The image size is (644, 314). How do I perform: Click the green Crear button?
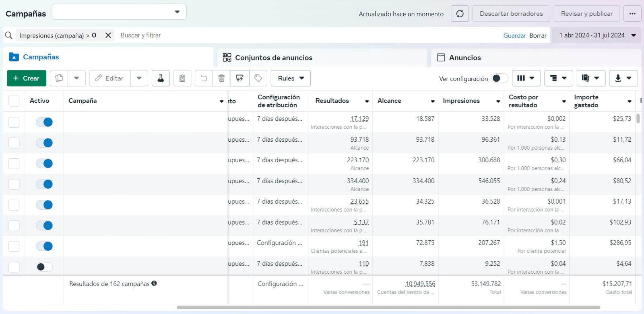point(27,78)
